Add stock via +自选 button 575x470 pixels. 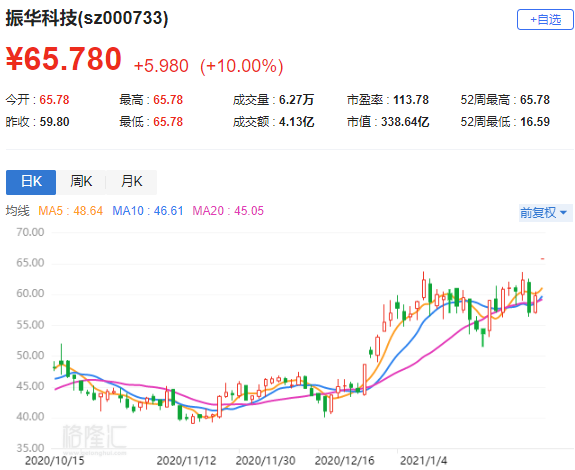pyautogui.click(x=545, y=19)
